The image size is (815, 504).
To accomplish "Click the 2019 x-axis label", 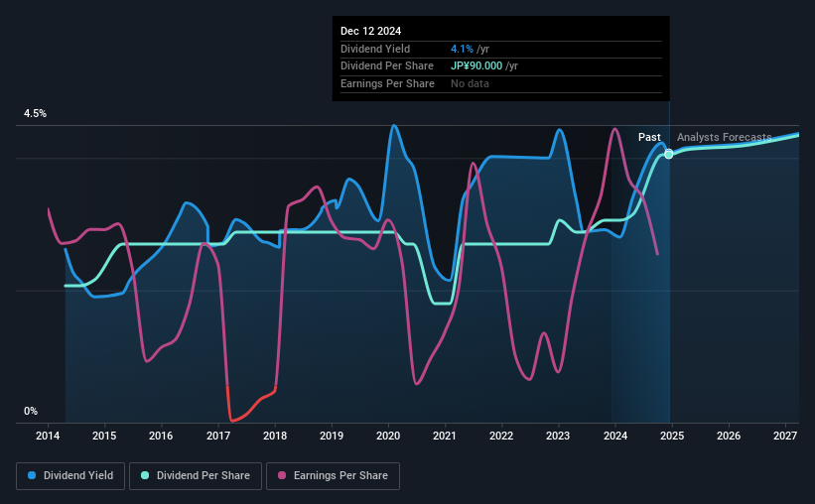I will 332,436.
